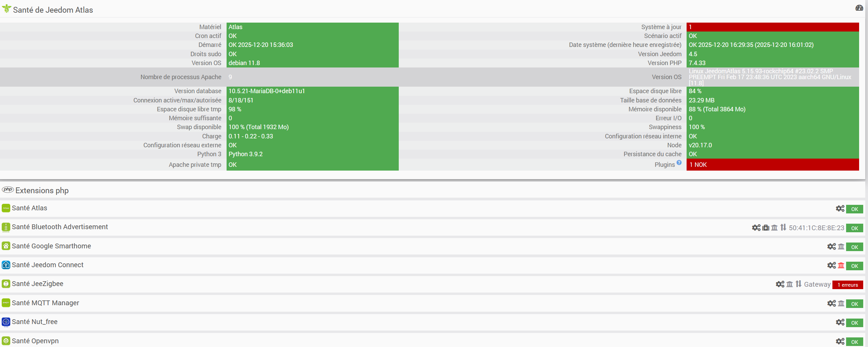The height and width of the screenshot is (347, 868).
Task: Click the blue help icon beside Plugins
Action: (x=679, y=163)
